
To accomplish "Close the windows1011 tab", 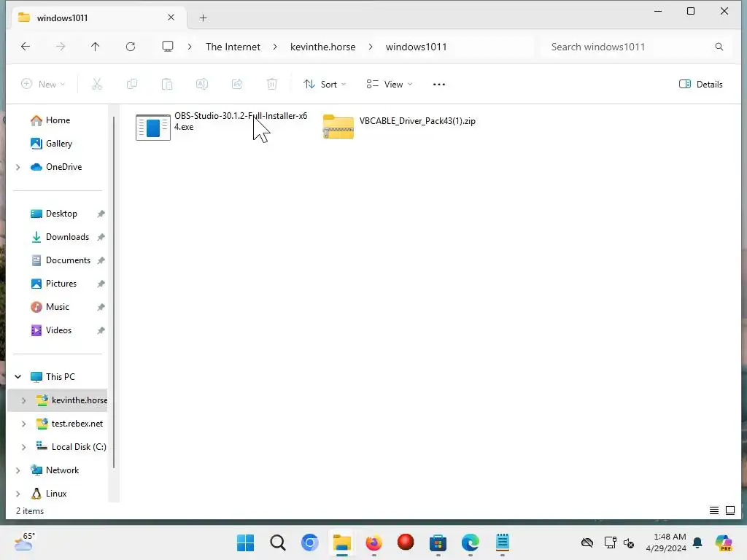I will (x=171, y=17).
